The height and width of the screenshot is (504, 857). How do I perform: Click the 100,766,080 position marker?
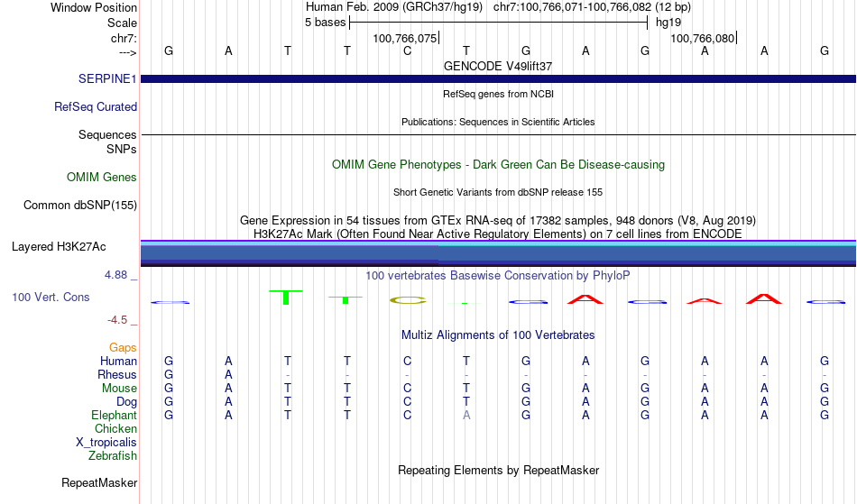point(703,38)
